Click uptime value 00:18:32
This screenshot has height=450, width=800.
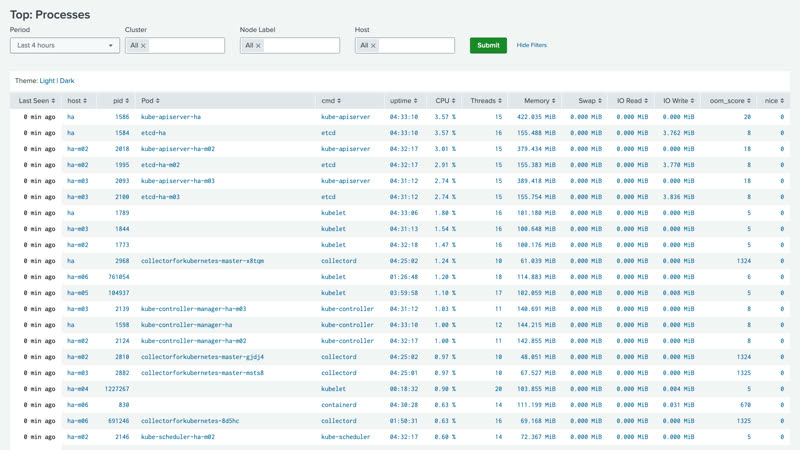tap(404, 389)
